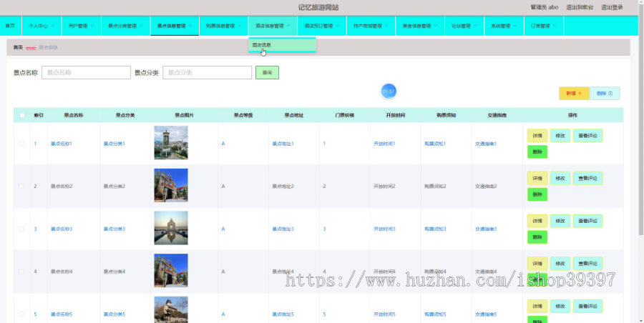Screen dimensions: 644x323
Task: Open the 订单管理 menu
Action: pos(544,26)
